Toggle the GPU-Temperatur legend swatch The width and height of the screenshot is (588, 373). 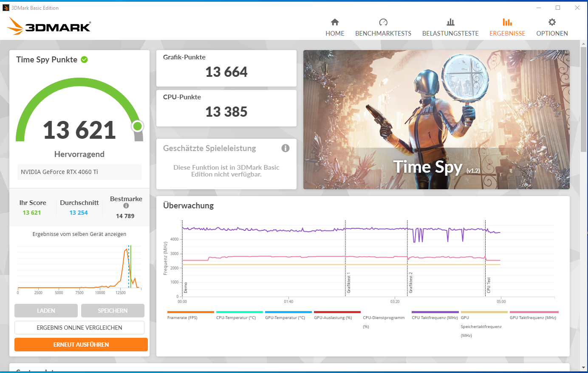[288, 312]
